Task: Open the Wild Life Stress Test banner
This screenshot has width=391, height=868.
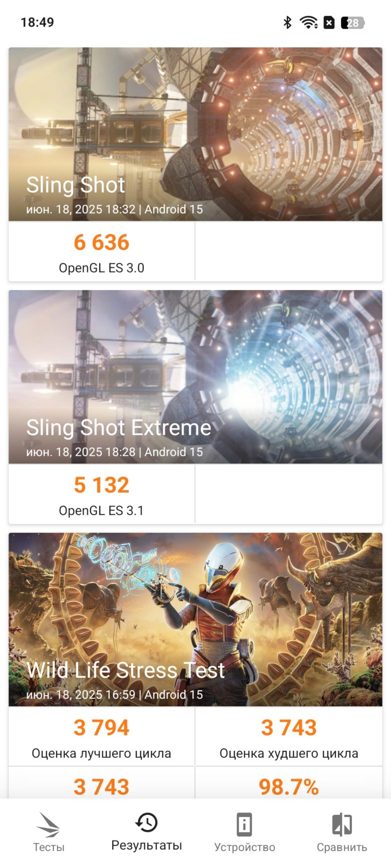Action: [x=195, y=620]
